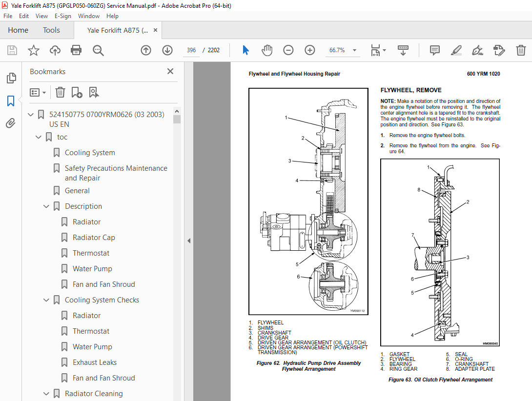Open the fill and sign pen icon
The image size is (532, 401).
click(x=477, y=50)
